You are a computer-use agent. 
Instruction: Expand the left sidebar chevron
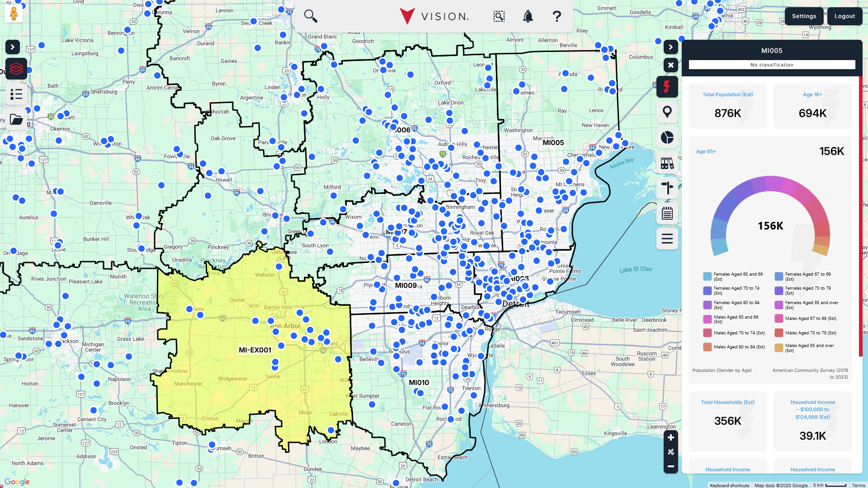tap(13, 47)
